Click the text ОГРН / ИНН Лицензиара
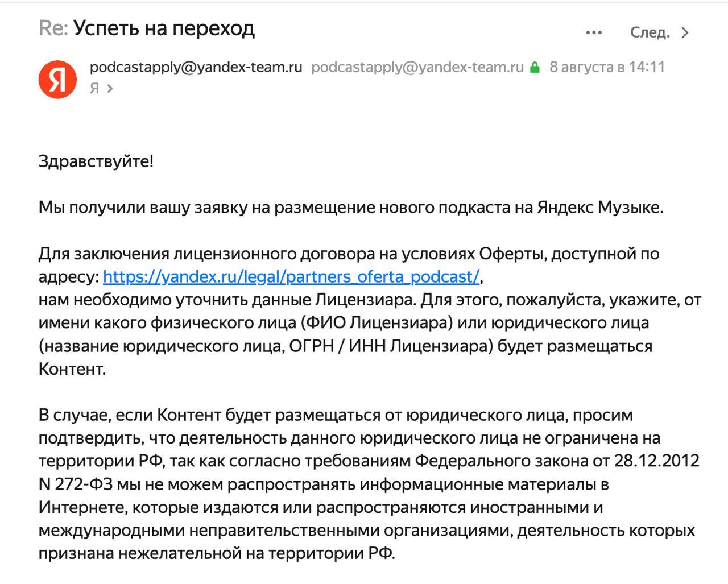This screenshot has height=584, width=728. pos(390,346)
